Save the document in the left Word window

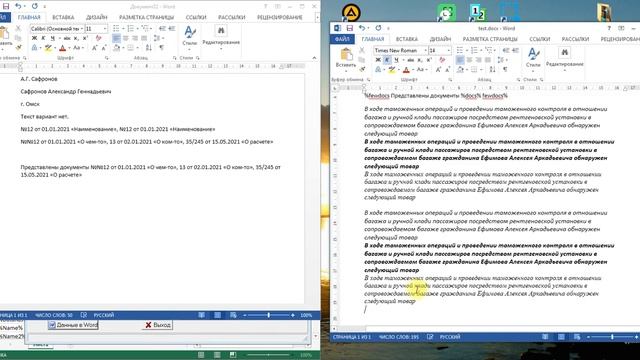click(6, 6)
